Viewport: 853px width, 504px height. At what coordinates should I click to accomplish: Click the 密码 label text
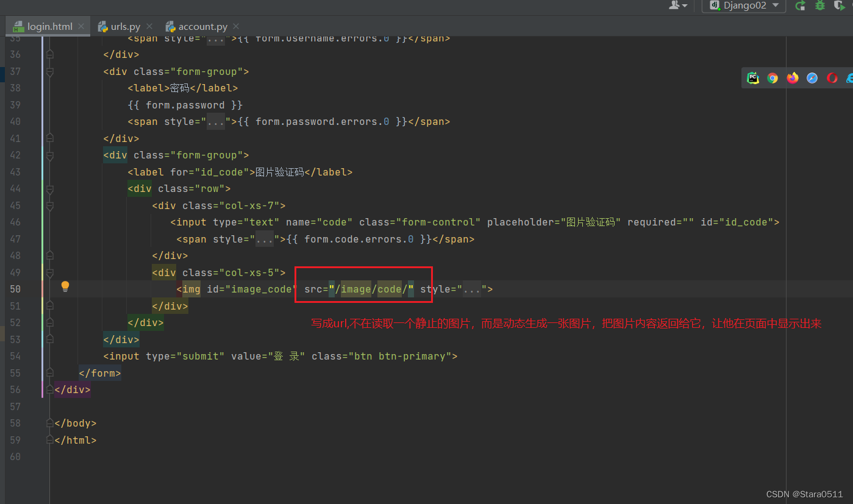point(179,88)
